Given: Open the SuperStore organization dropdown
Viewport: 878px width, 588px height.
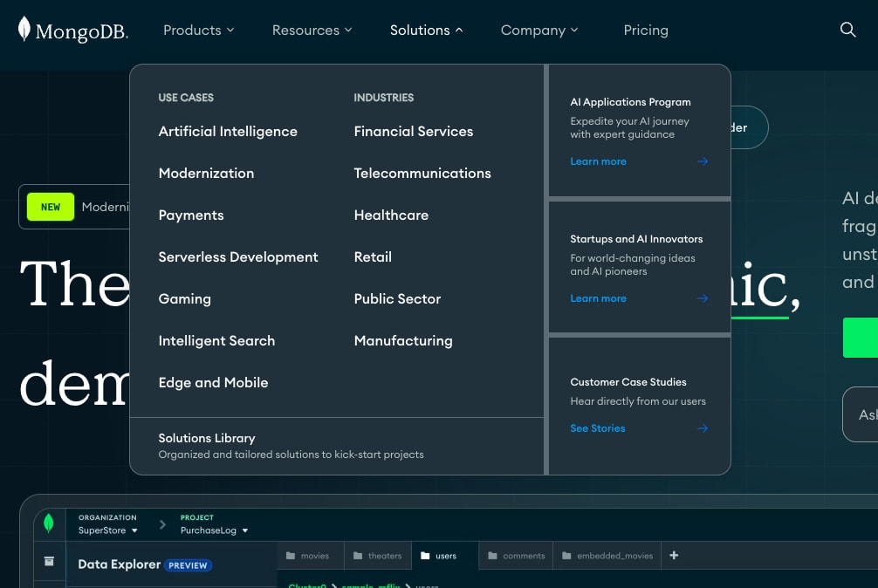Looking at the screenshot, I should (108, 530).
